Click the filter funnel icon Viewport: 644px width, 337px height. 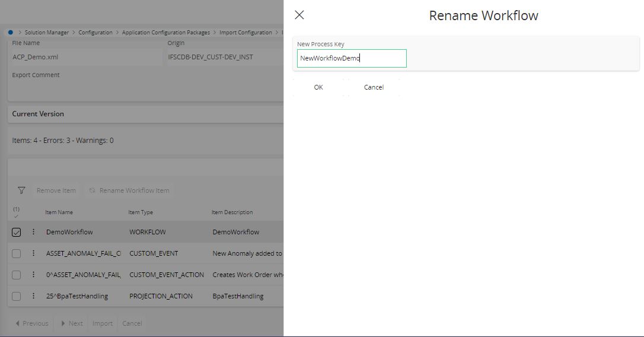(x=21, y=190)
